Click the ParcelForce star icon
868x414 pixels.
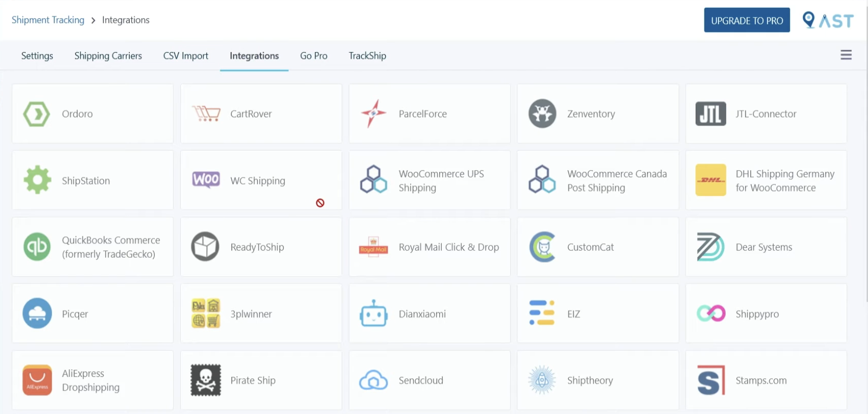pyautogui.click(x=374, y=114)
